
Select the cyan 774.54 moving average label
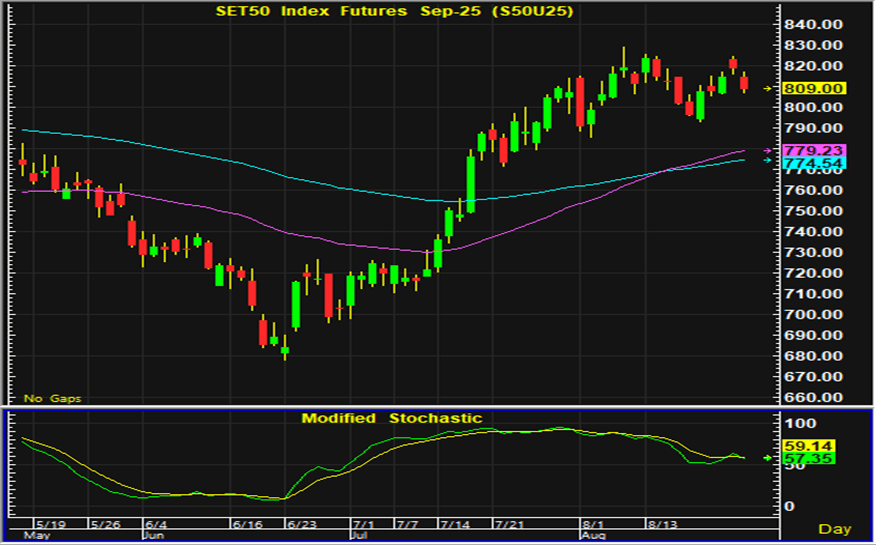[x=814, y=162]
